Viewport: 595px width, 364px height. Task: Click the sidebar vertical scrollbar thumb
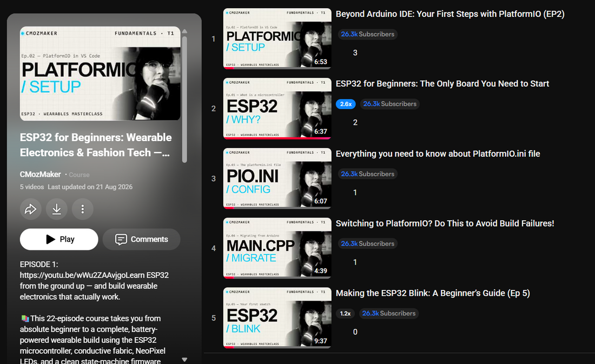(x=184, y=100)
